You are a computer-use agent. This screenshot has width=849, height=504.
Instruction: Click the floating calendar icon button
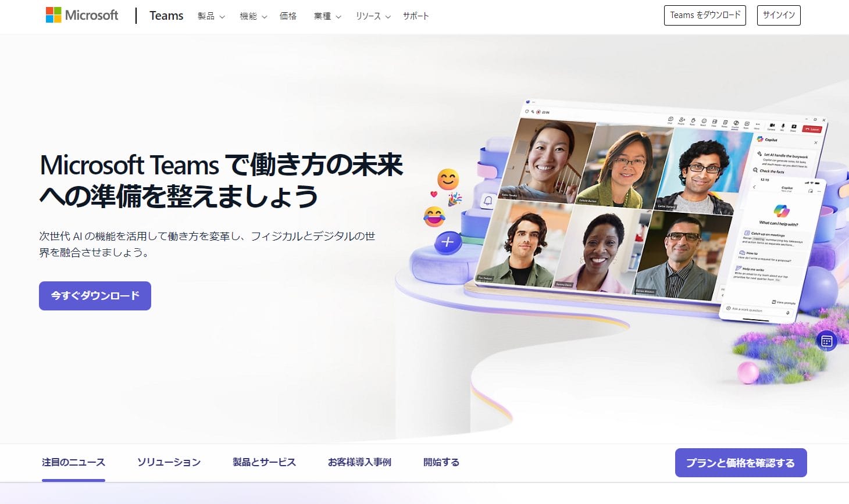click(x=826, y=341)
